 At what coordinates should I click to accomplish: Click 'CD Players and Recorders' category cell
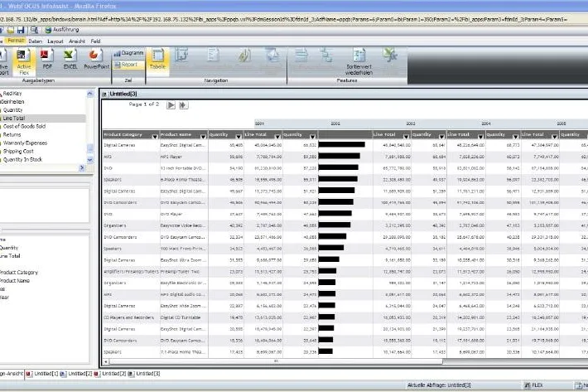pyautogui.click(x=128, y=317)
